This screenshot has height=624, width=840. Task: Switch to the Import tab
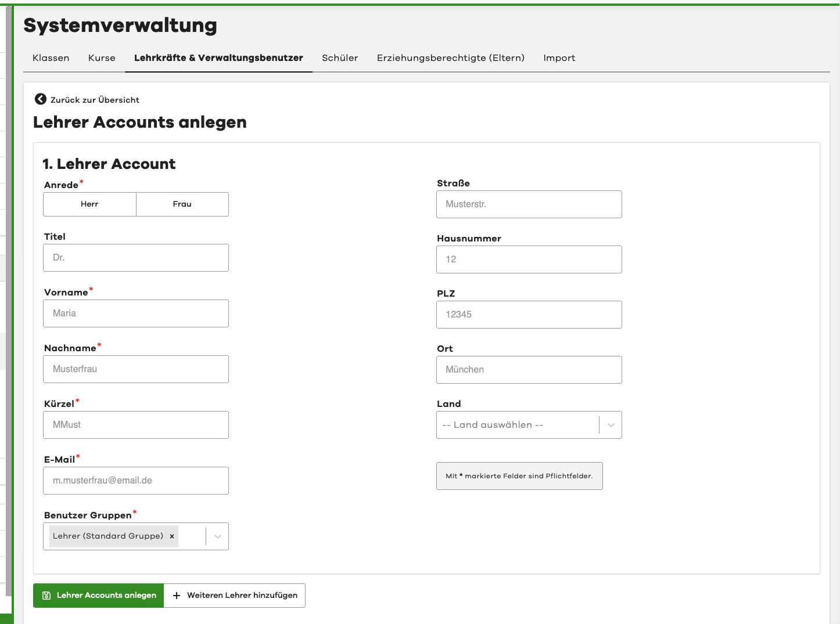(x=559, y=58)
